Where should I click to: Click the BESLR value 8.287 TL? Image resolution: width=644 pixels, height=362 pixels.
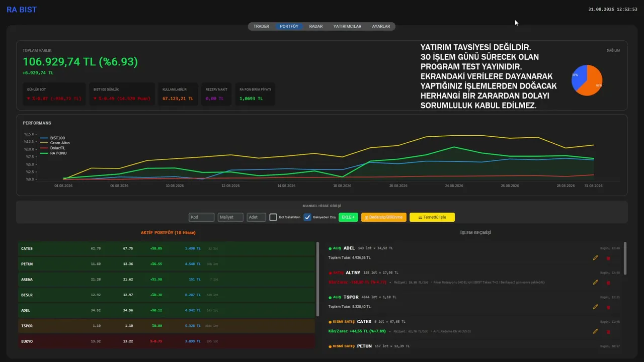click(x=193, y=295)
